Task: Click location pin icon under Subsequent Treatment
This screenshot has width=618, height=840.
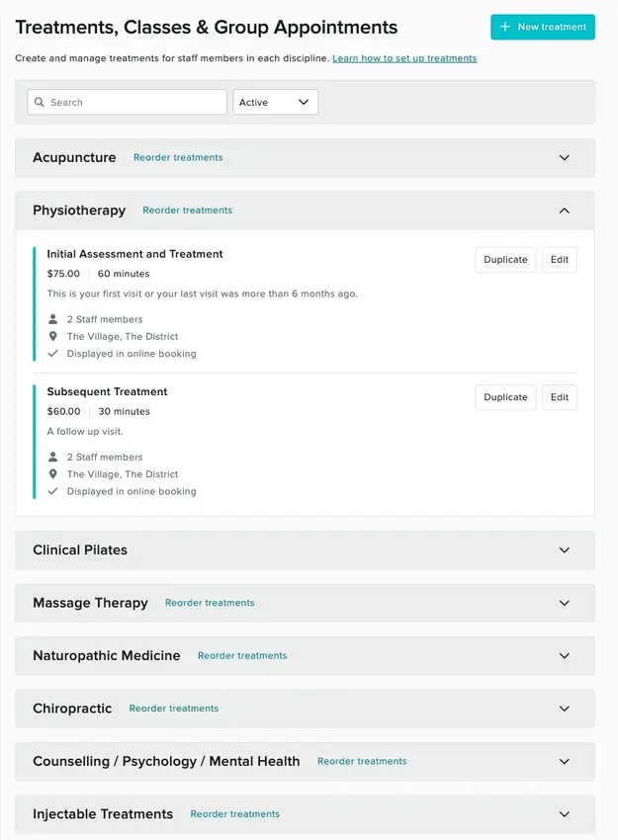Action: (52, 474)
